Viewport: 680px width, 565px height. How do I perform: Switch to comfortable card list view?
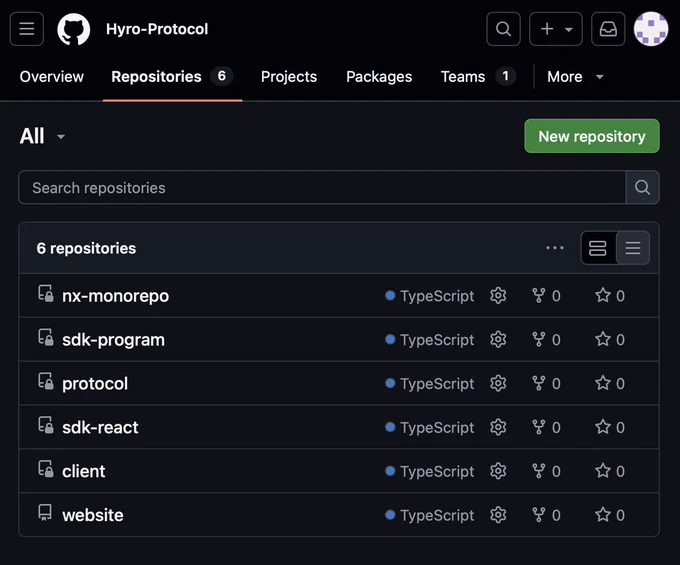tap(598, 248)
